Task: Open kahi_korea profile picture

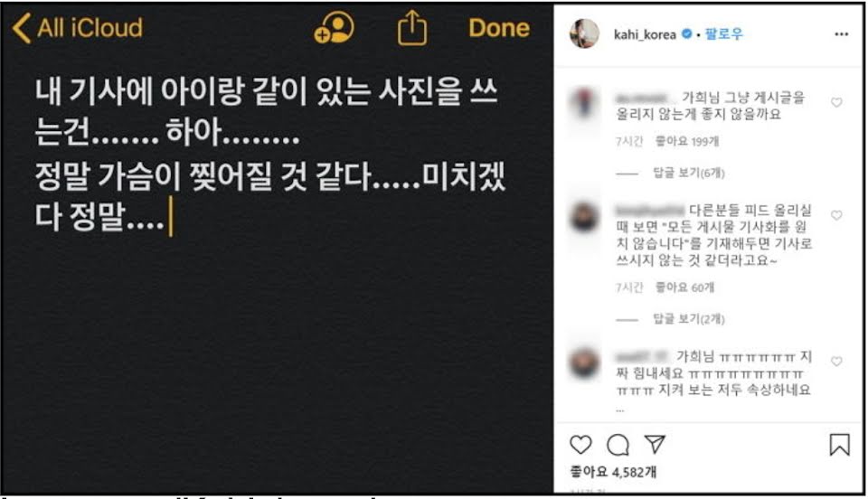Action: pyautogui.click(x=584, y=33)
